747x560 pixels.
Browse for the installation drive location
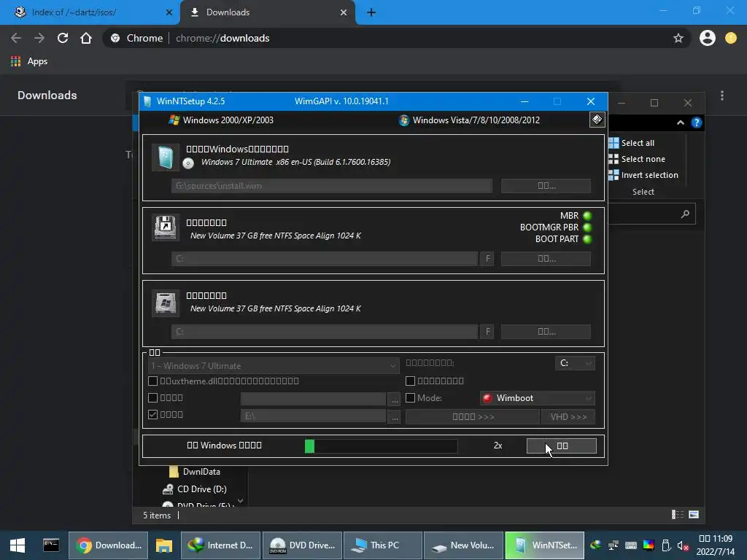[546, 332]
